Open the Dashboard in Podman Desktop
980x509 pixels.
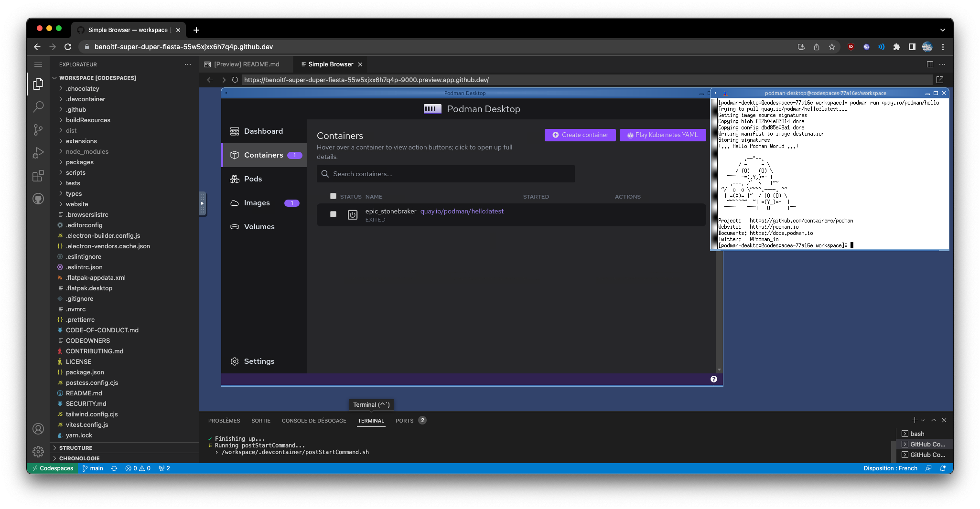263,131
